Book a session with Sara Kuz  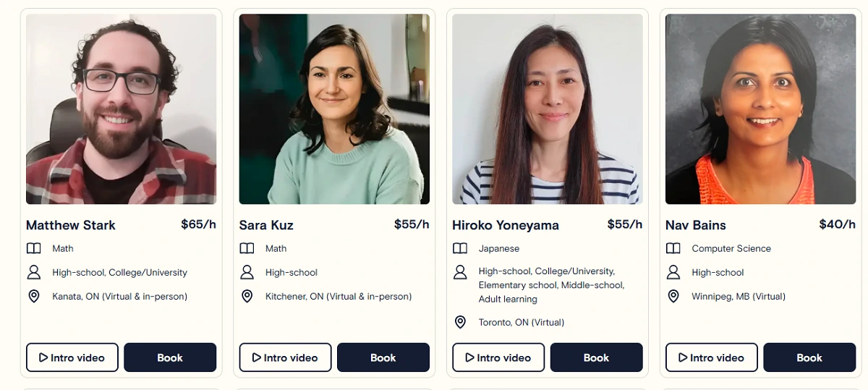coord(383,357)
